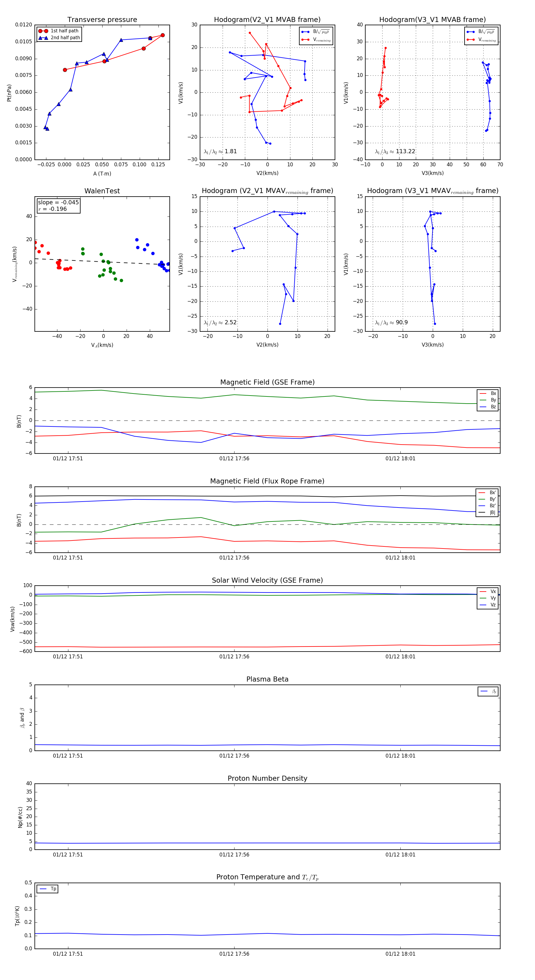Image resolution: width=535 pixels, height=980 pixels.
Task: Click the V remaining legend in the V3_V1 MVAB hodogram
Action: [x=481, y=39]
